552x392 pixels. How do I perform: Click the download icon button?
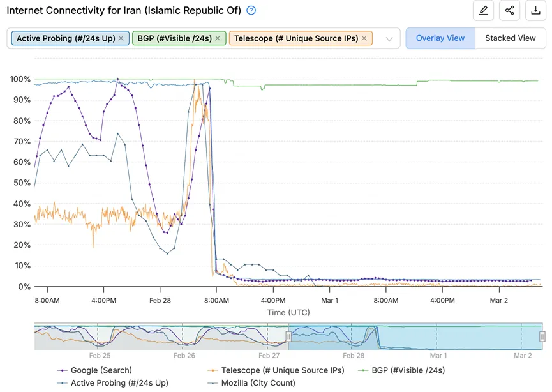point(535,10)
